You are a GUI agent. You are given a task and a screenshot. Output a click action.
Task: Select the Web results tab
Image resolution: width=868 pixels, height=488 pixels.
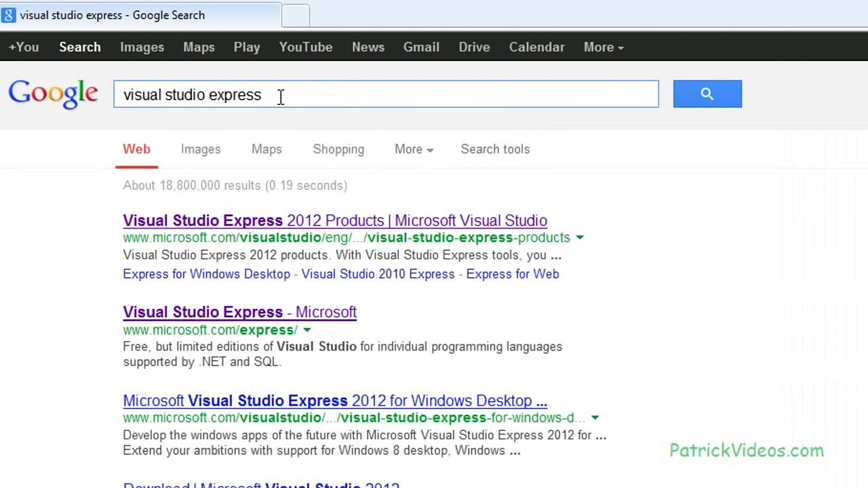(136, 149)
